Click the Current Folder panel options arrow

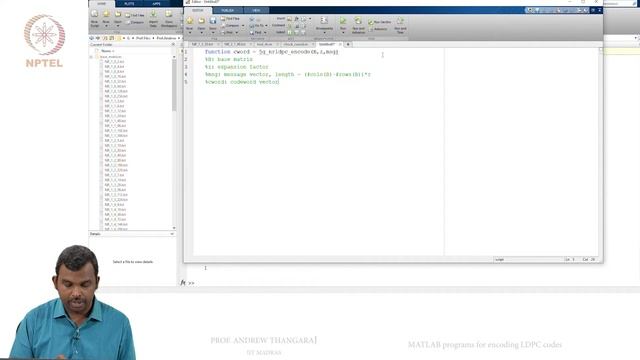pyautogui.click(x=173, y=44)
